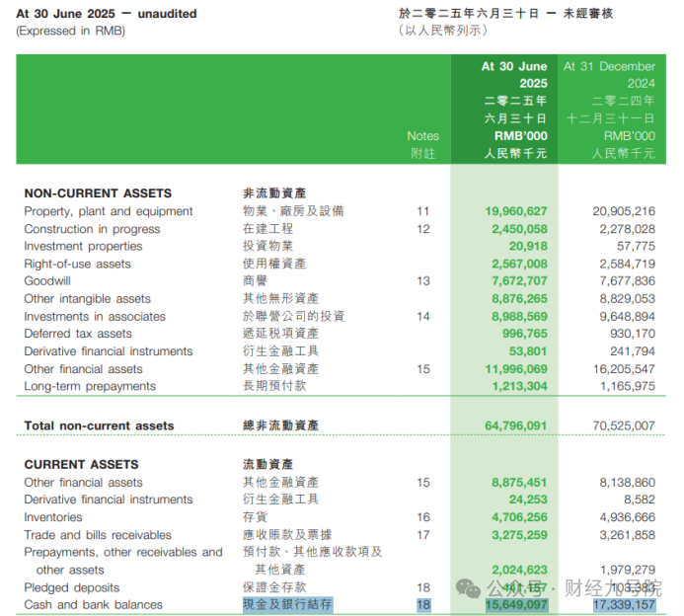Click '(Expressed in RMB)' subtitle
Image resolution: width=684 pixels, height=616 pixels.
[71, 31]
